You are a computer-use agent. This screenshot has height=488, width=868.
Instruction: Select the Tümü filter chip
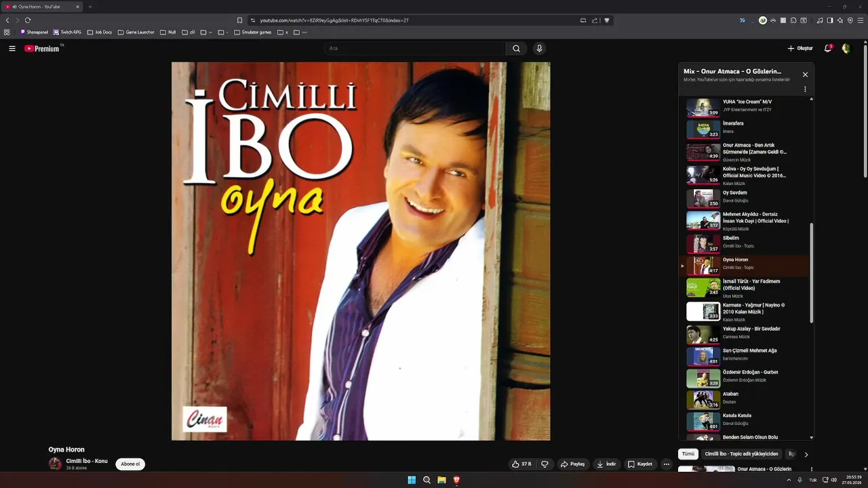(x=688, y=454)
